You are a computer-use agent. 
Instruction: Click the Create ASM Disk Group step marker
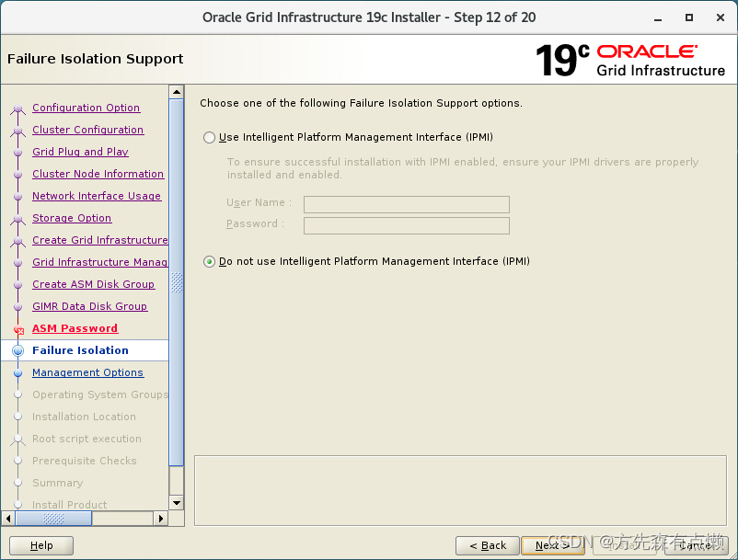(17, 285)
